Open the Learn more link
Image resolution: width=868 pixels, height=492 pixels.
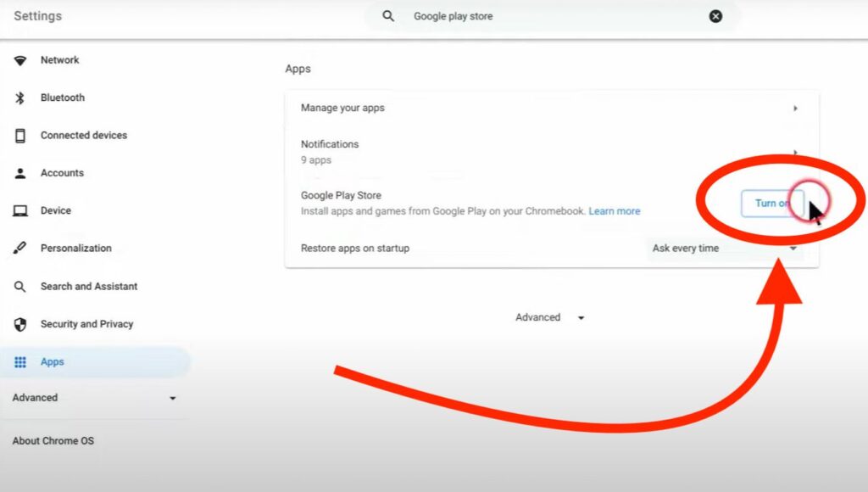click(615, 211)
